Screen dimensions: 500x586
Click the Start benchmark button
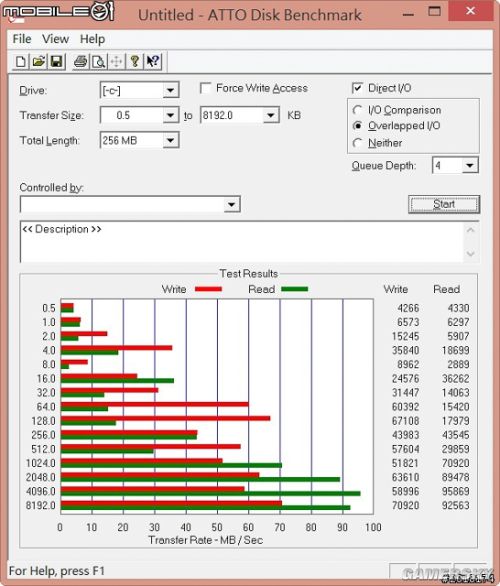444,204
